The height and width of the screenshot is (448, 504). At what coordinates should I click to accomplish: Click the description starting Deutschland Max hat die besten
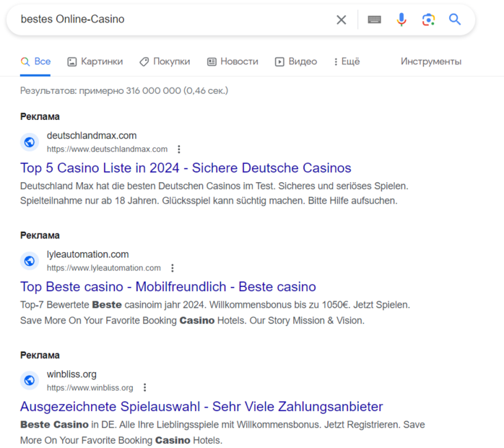(214, 193)
